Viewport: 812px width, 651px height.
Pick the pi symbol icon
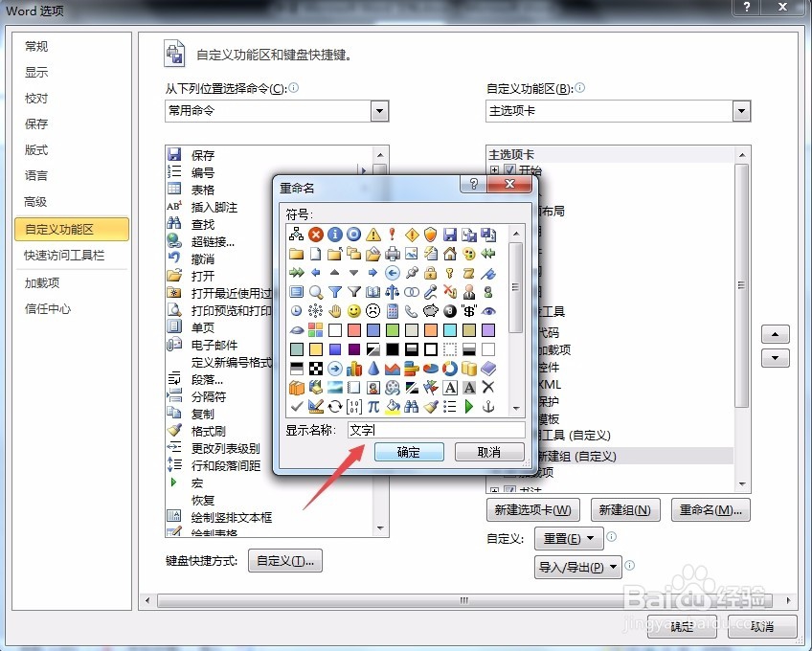[x=373, y=407]
